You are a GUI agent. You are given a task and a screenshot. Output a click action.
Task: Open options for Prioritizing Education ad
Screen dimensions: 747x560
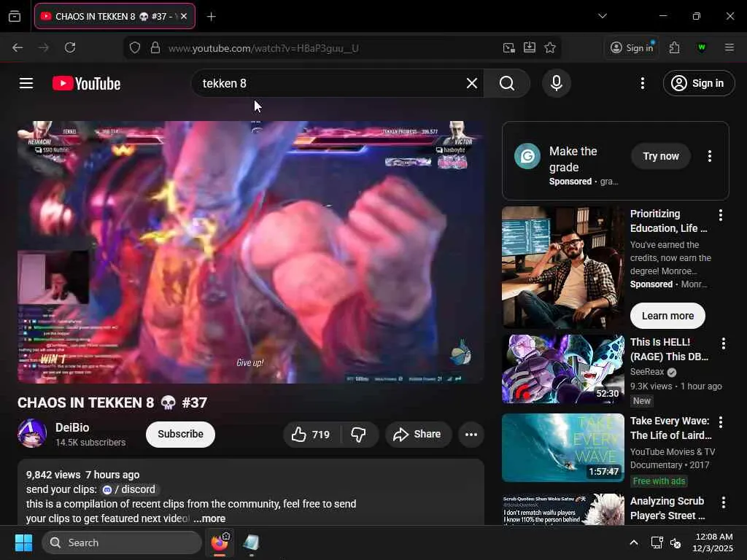pos(720,215)
